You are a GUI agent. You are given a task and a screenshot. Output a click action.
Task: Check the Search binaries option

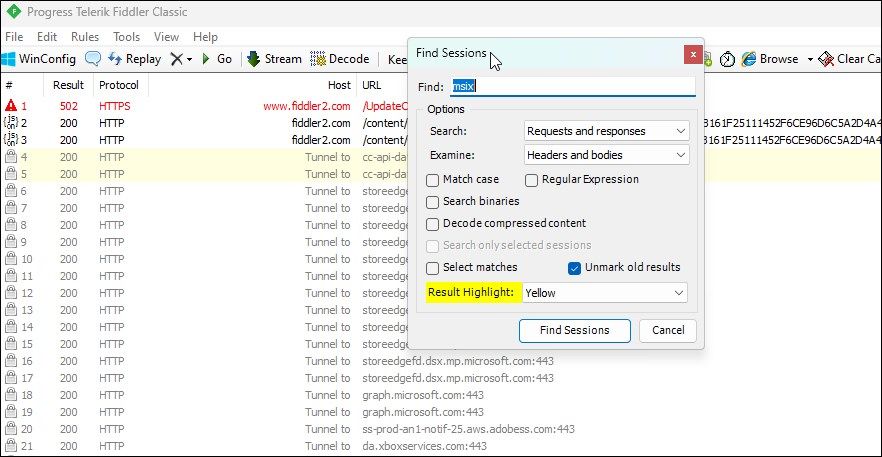(432, 202)
